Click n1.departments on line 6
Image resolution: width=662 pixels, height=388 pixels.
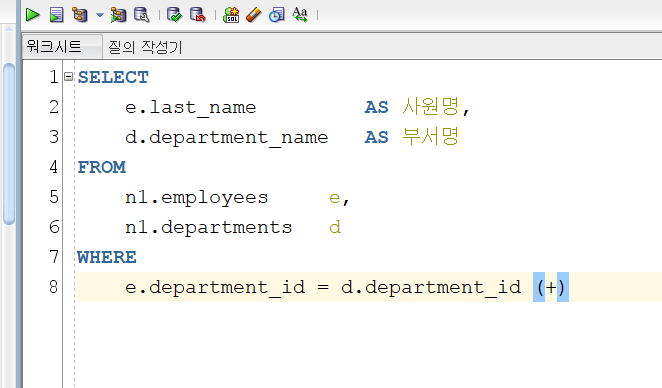[x=209, y=228]
